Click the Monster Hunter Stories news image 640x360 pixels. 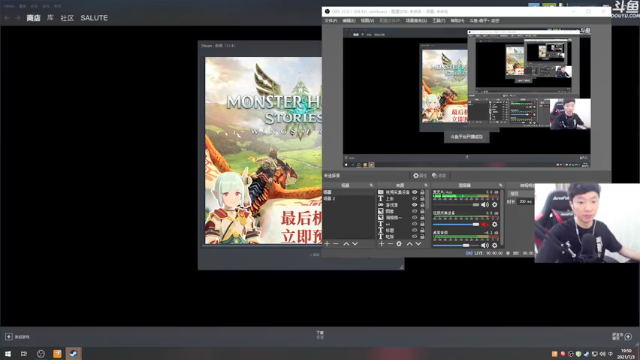263,150
